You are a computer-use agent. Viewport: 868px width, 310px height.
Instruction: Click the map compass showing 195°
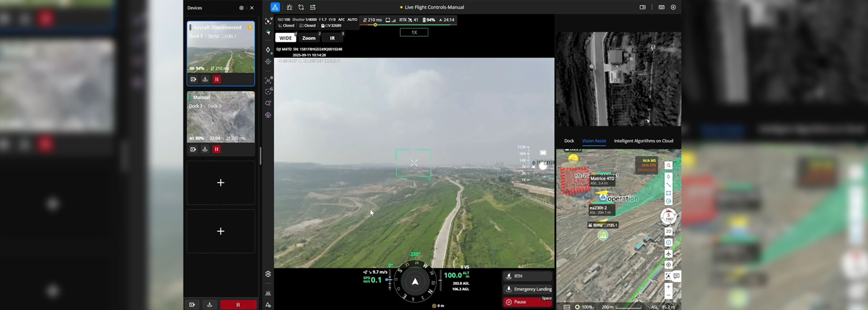668,217
